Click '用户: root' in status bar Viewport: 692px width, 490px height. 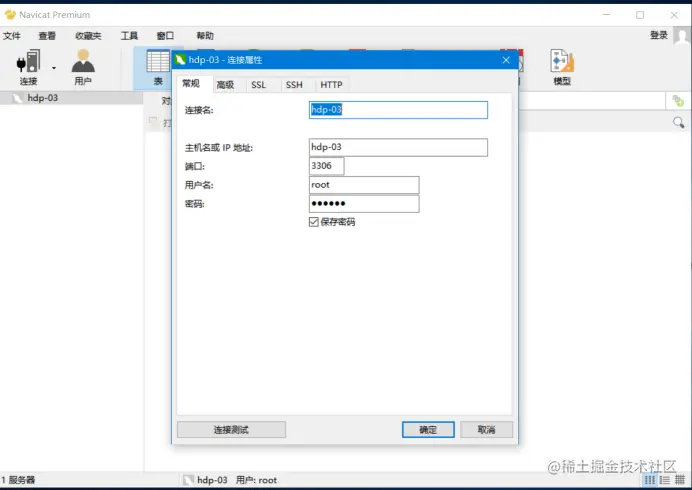(x=256, y=480)
